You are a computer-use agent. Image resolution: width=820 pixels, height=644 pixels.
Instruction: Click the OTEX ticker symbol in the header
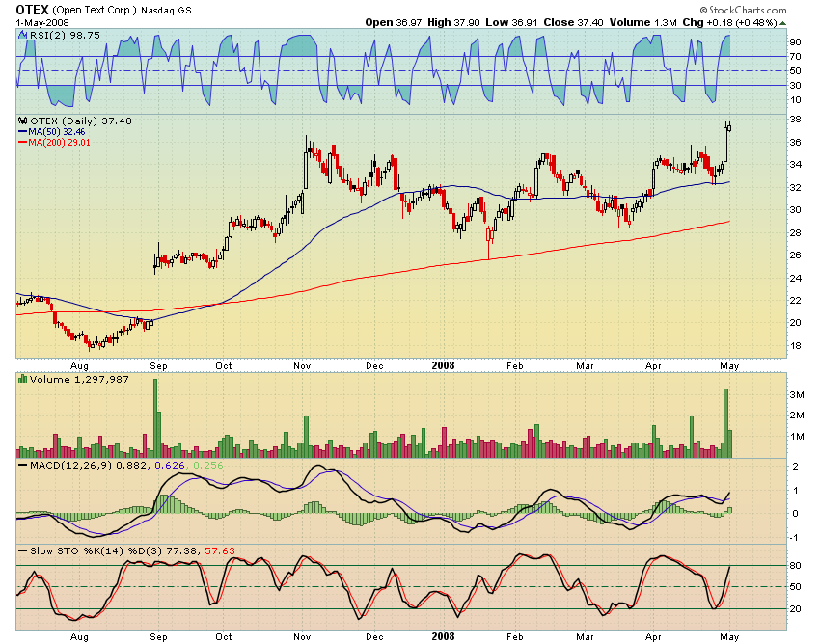click(x=33, y=10)
